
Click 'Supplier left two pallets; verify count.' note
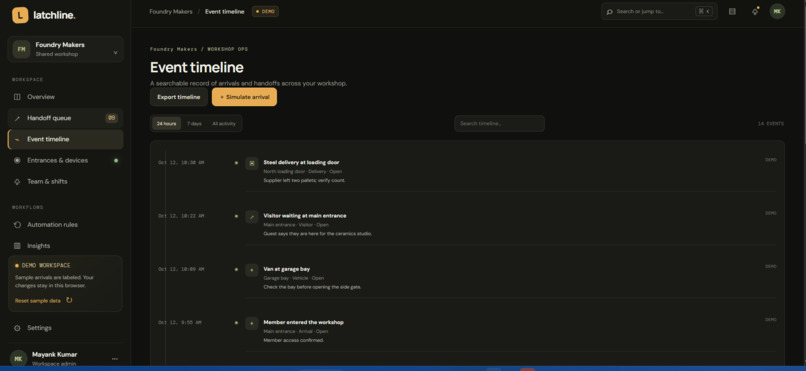coord(304,180)
